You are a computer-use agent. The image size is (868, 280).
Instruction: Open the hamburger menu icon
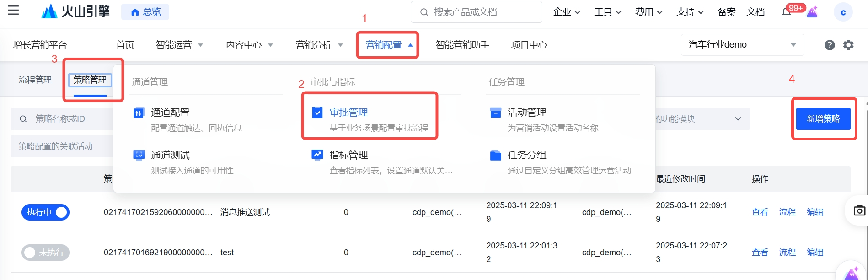13,11
